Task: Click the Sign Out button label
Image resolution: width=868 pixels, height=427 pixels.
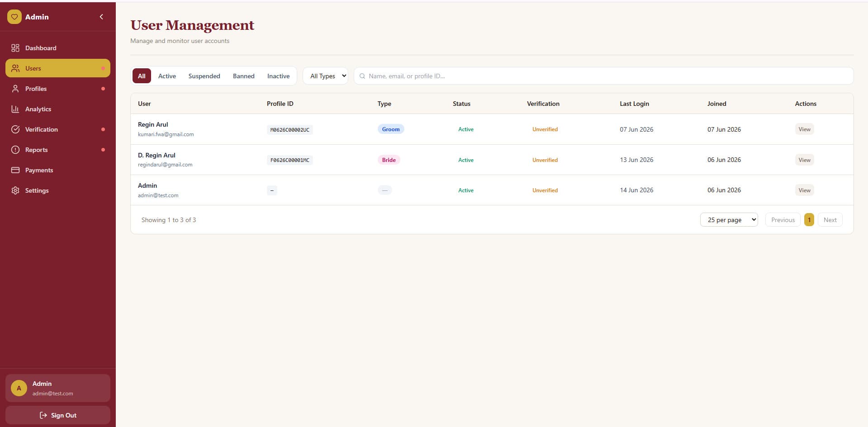Action: 64,415
